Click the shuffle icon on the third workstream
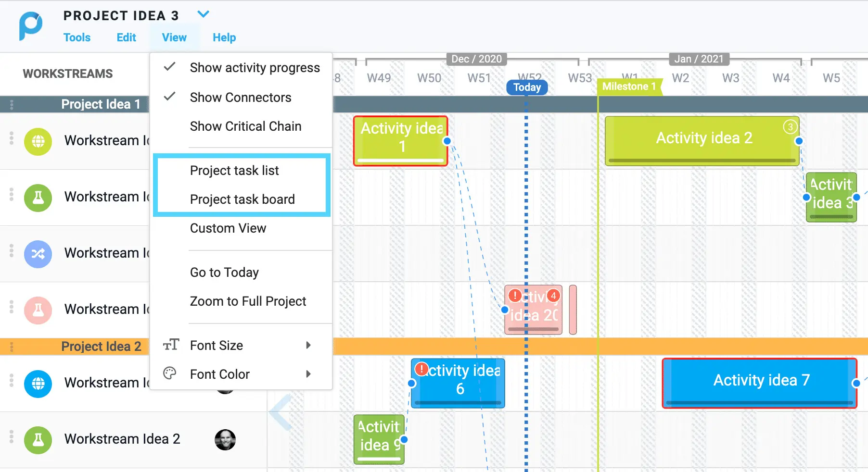This screenshot has width=868, height=472. [38, 254]
